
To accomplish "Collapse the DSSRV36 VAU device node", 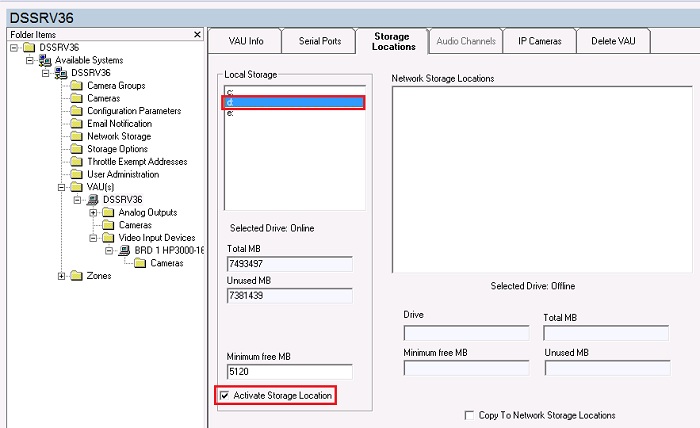I will [x=77, y=199].
